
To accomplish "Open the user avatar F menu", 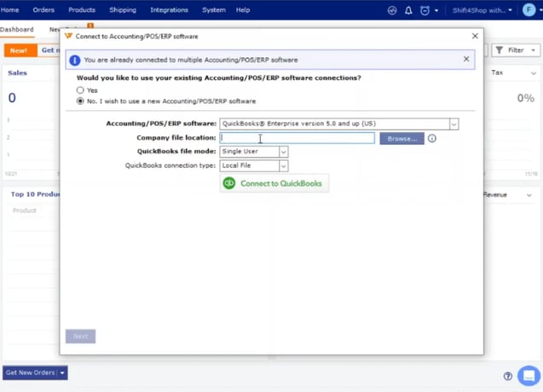I will [x=529, y=10].
